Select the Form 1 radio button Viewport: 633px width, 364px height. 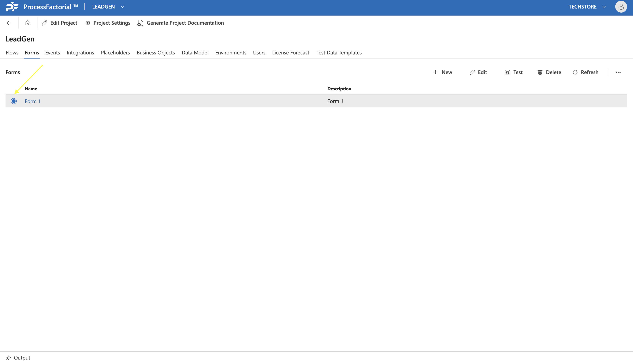(14, 101)
